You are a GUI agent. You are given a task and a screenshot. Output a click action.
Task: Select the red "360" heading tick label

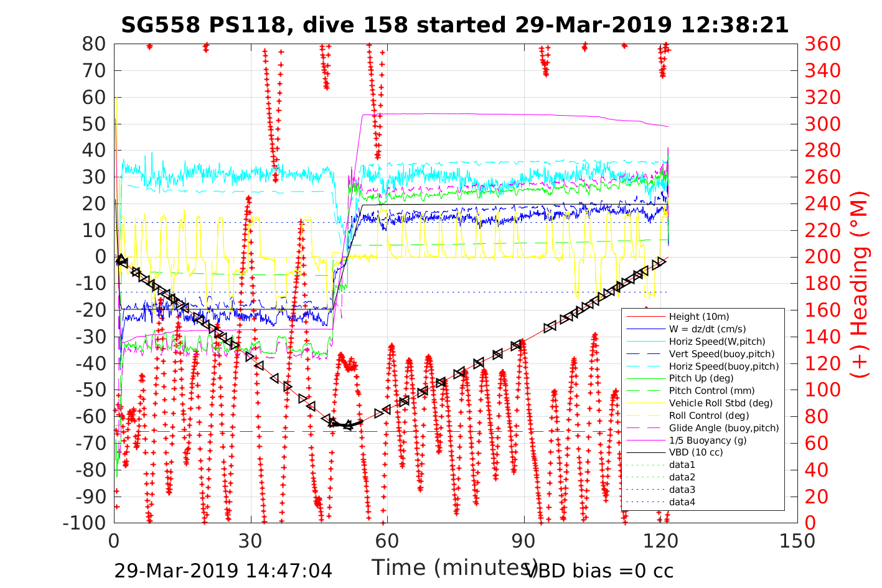823,44
